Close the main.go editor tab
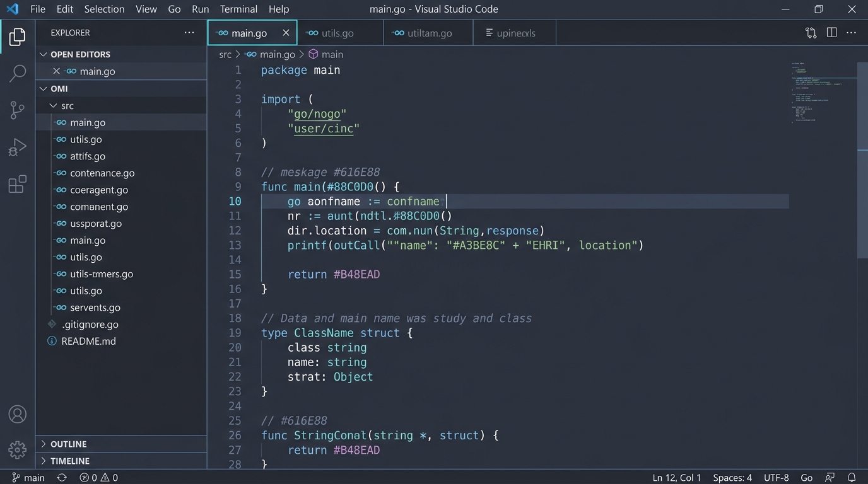868x484 pixels. 286,33
